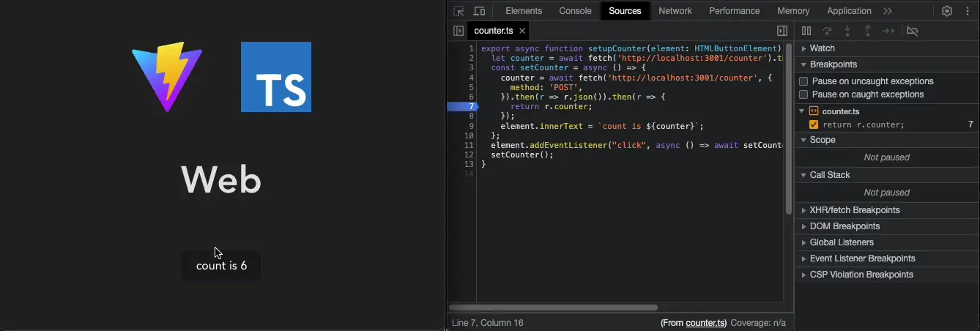980x331 pixels.
Task: Click the "count is 6" button
Action: pos(221,265)
